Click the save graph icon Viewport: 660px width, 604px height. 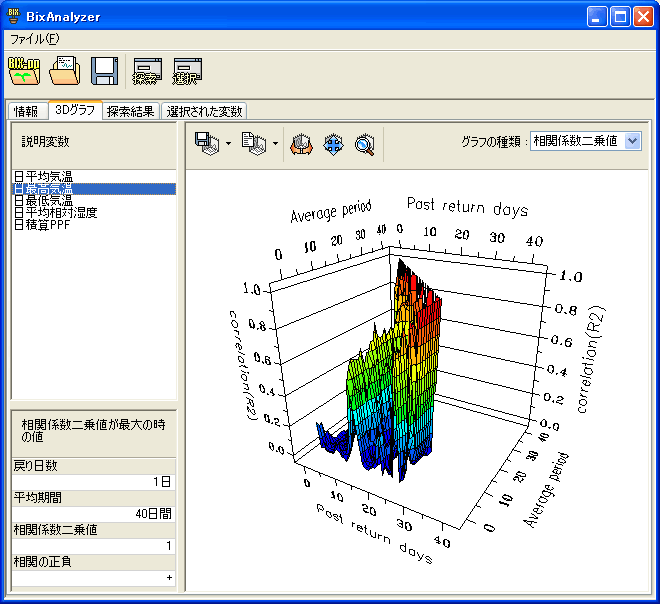click(x=207, y=144)
